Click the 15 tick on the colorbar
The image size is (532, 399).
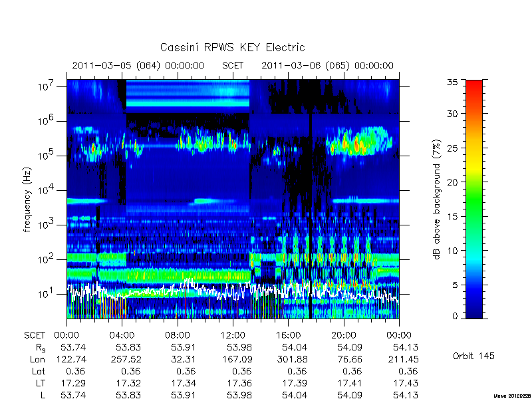[452, 217]
